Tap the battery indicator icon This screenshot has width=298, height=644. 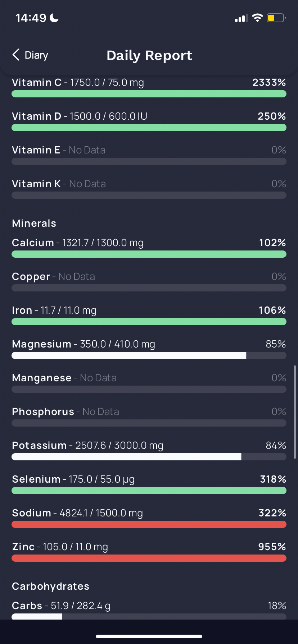(276, 18)
